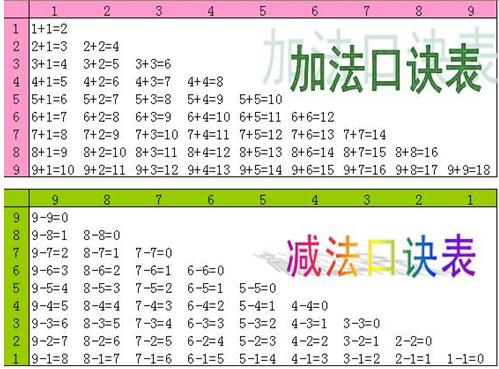Click the 7-7=0 cell

[154, 253]
